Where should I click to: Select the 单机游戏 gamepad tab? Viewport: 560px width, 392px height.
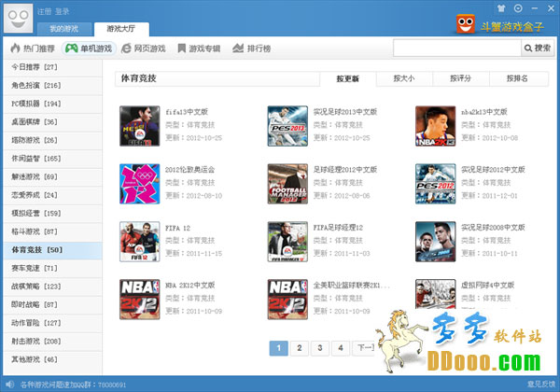click(x=90, y=49)
